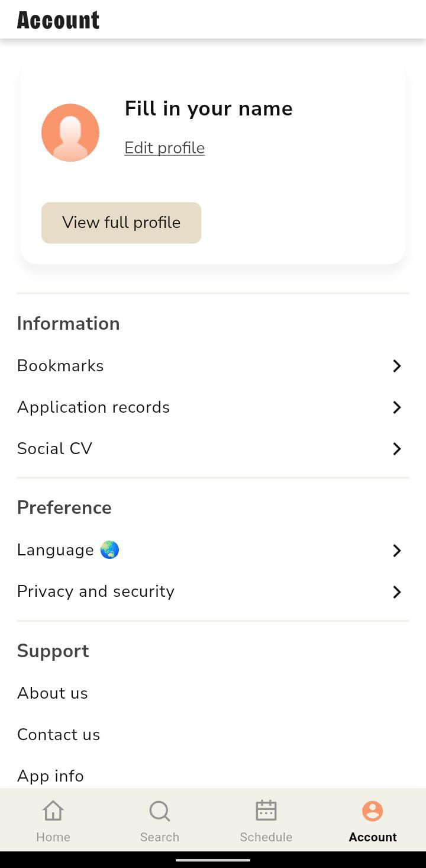Open the Bookmarks entry
This screenshot has height=868, width=426.
tap(60, 366)
